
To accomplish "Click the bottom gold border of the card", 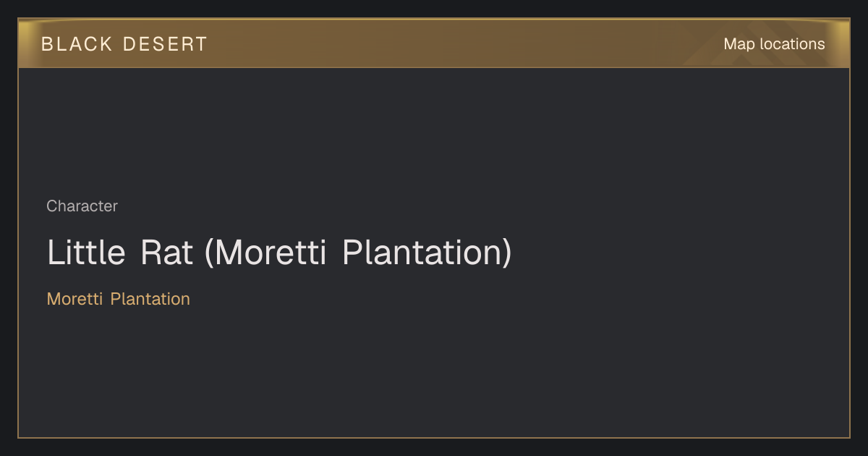I will (x=434, y=437).
